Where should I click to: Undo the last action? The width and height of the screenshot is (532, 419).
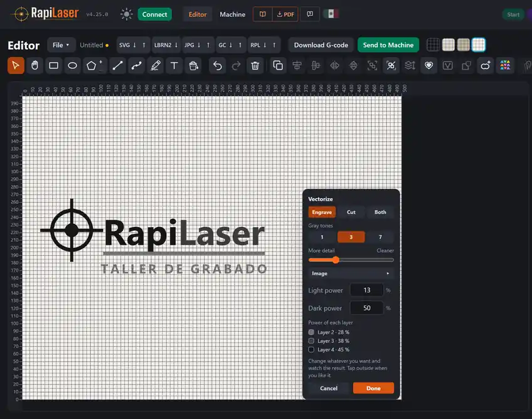217,65
